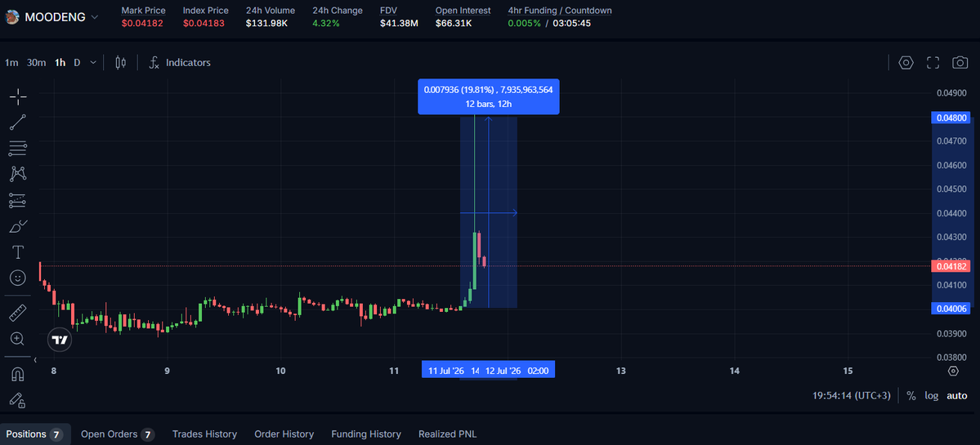Select the long position forecasting tool

[x=18, y=200]
